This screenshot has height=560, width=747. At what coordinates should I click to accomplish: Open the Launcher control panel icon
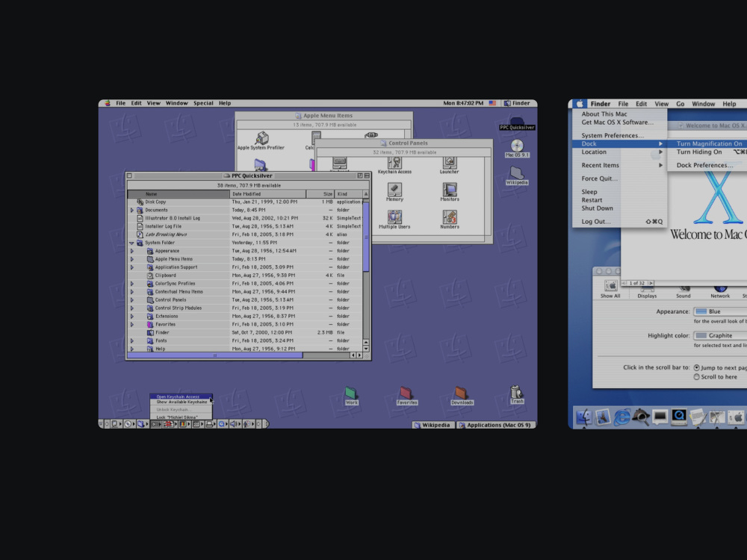[449, 164]
